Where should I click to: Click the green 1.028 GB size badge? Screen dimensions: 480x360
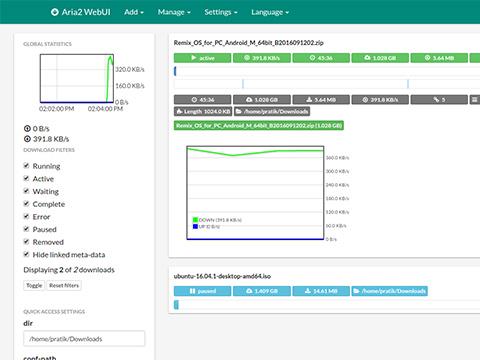click(380, 58)
